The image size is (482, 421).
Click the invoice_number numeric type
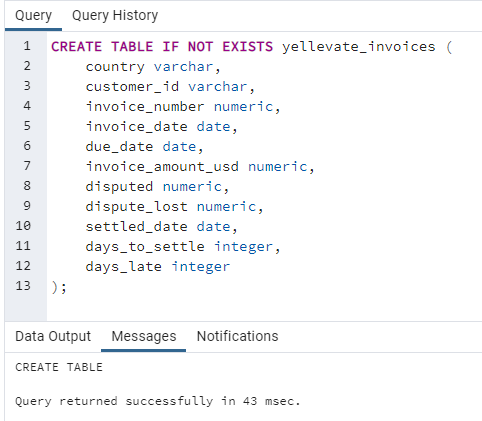[x=243, y=107]
